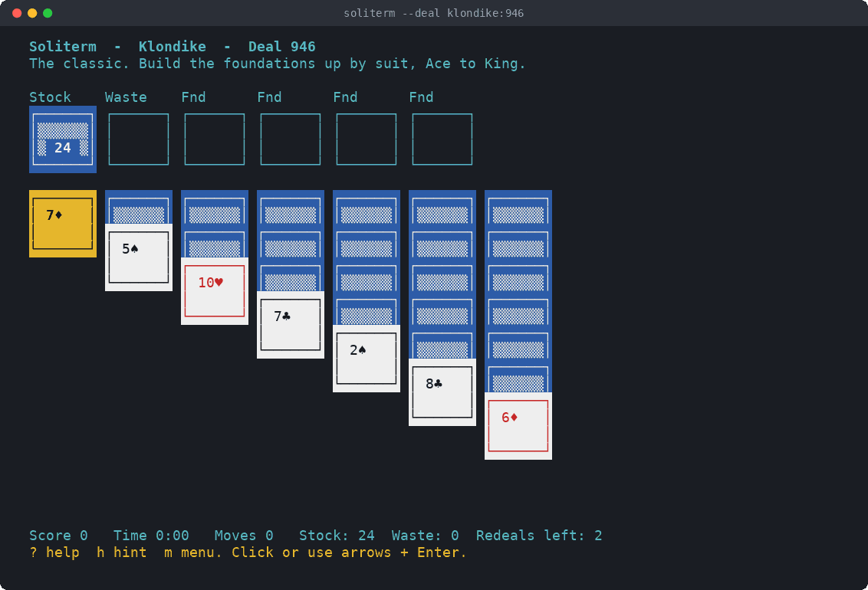
Task: Click the foundation slot next to the Waste slot
Action: 214,139
